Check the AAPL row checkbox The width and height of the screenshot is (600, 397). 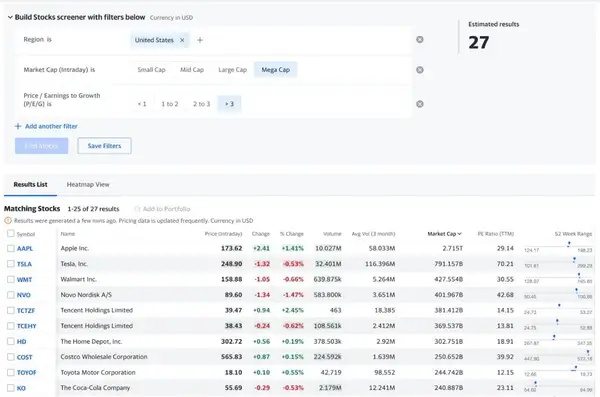pos(11,248)
